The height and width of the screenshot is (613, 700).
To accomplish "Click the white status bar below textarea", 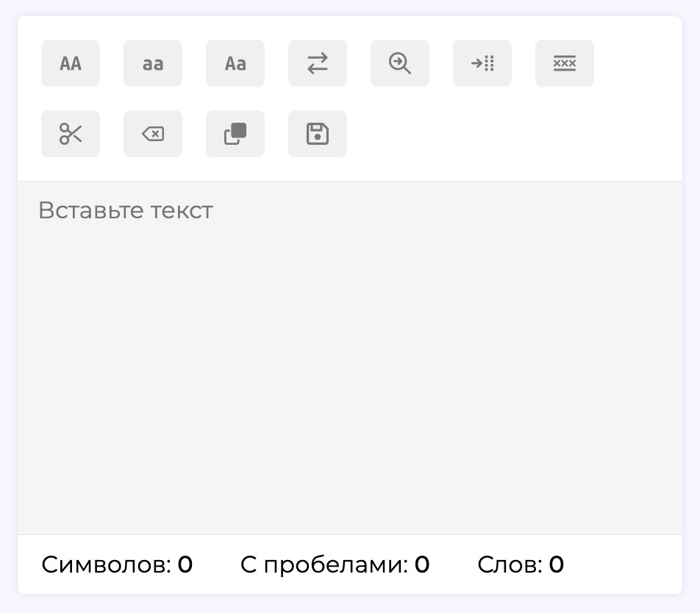I will point(350,564).
